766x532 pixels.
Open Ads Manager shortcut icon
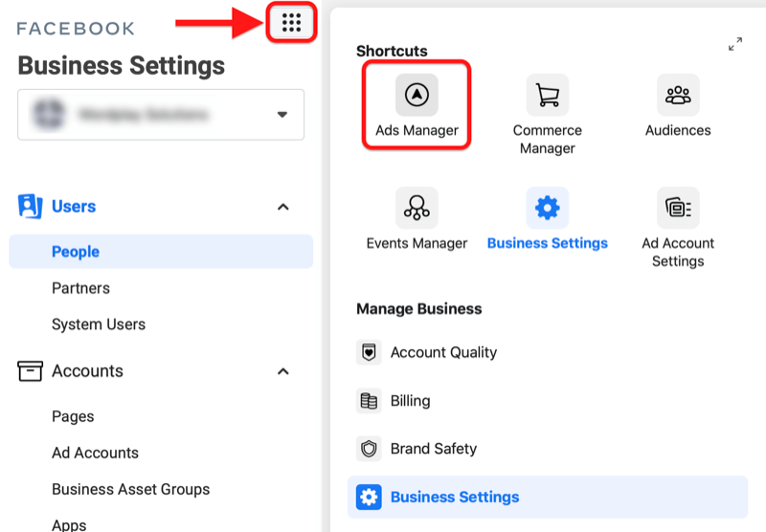[x=417, y=95]
